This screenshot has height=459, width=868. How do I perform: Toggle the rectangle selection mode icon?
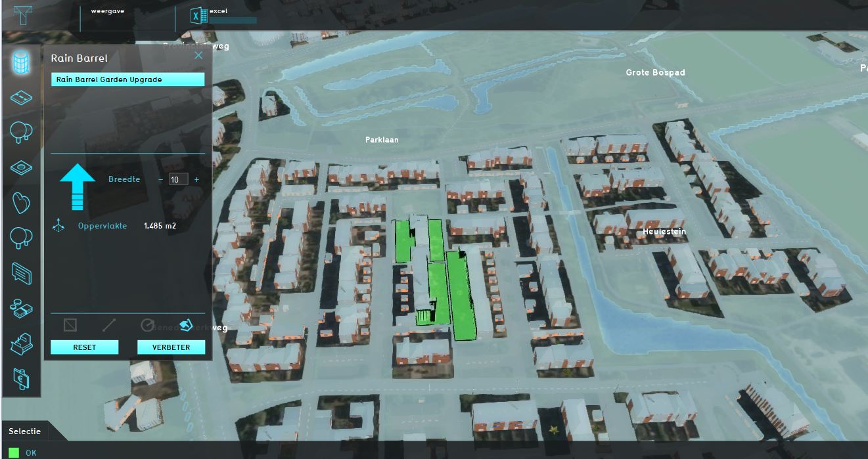pyautogui.click(x=70, y=324)
